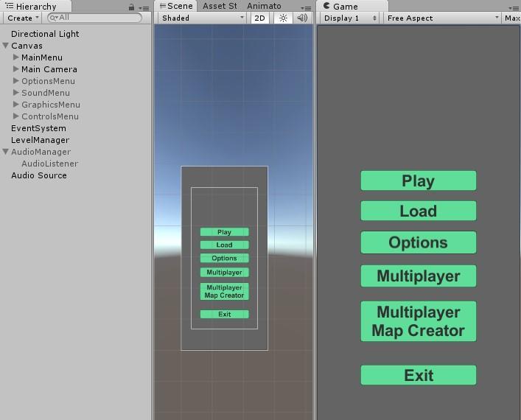
Task: Expand the OptionsMenu tree node
Action: [15, 81]
